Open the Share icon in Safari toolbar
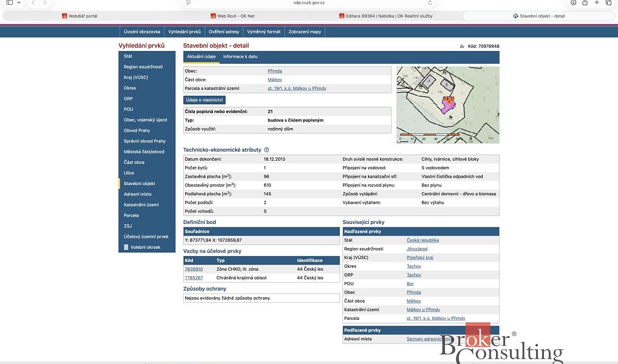Screen dimensions: 618x364 (x=585, y=2)
